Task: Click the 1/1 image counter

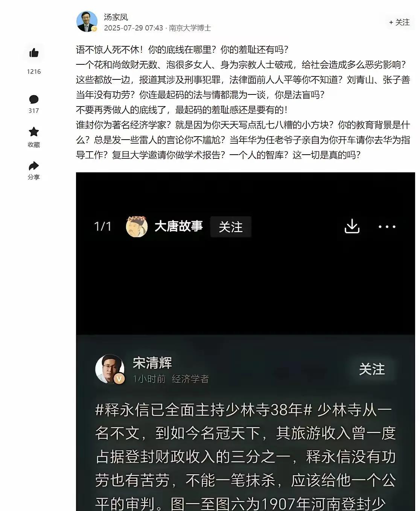Action: [x=103, y=226]
